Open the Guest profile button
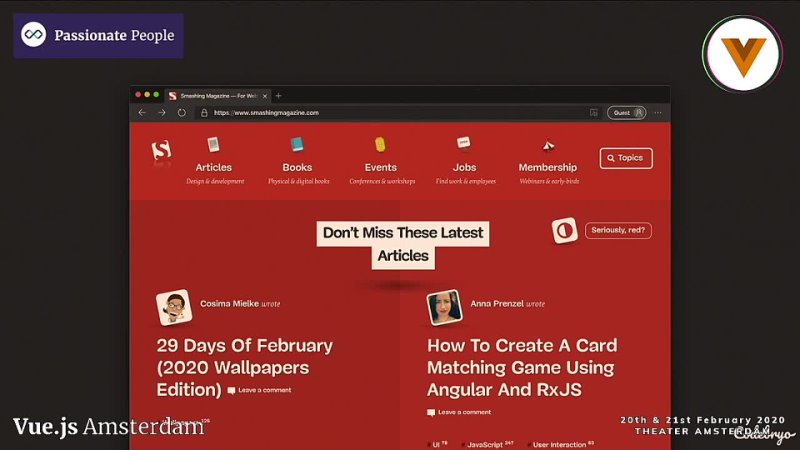Viewport: 800px width, 450px height. (x=627, y=113)
